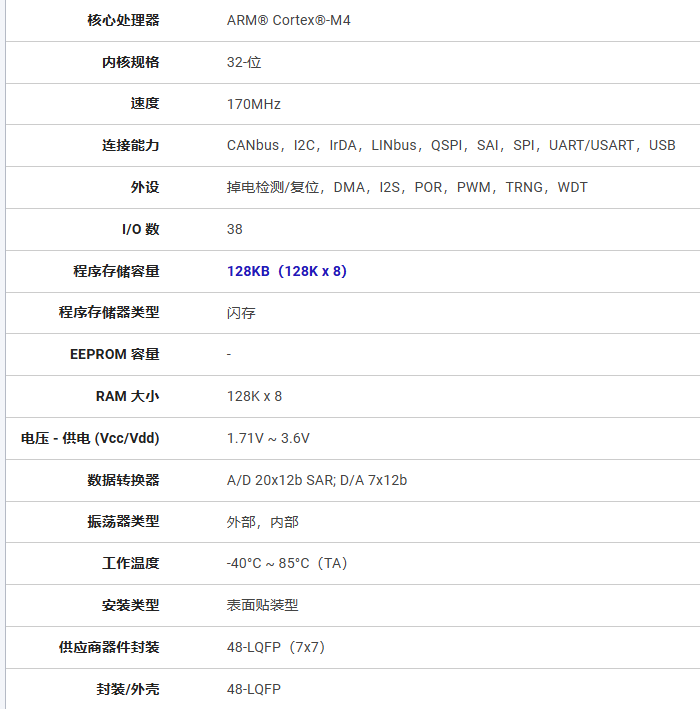
Task: Click the ARM Cortex-M4 processor value
Action: pyautogui.click(x=289, y=20)
